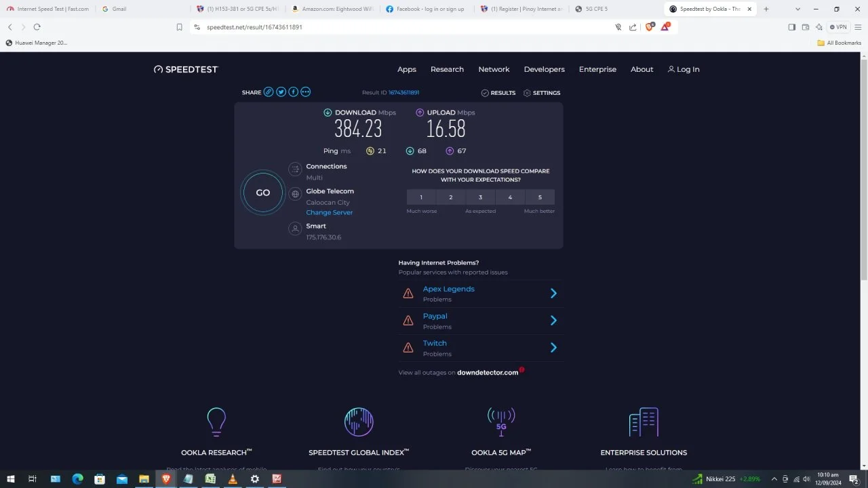Click the Ookla Research lightbulb icon

click(x=216, y=422)
